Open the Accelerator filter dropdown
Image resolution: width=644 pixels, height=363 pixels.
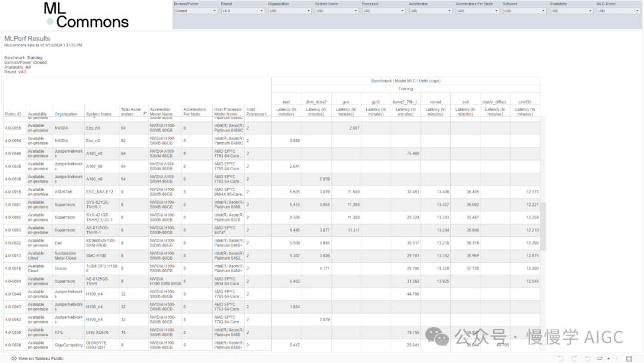pyautogui.click(x=430, y=11)
